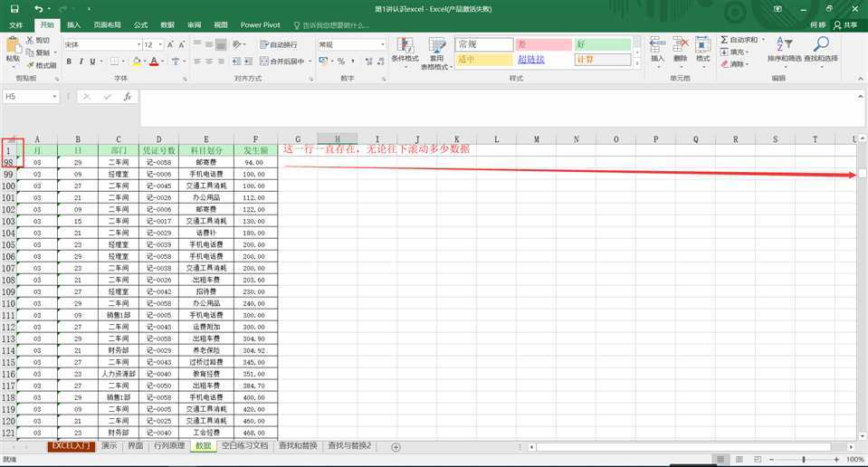Click the AutoSum (自动求和) button
The width and height of the screenshot is (868, 467).
[x=739, y=40]
